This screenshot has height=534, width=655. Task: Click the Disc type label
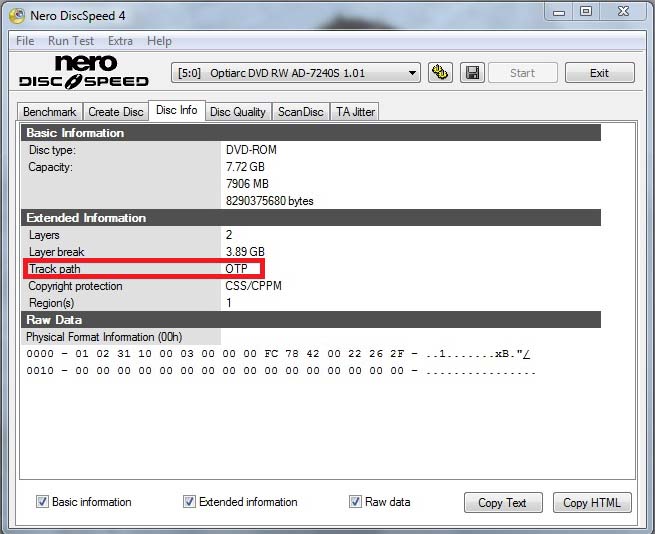pos(52,150)
